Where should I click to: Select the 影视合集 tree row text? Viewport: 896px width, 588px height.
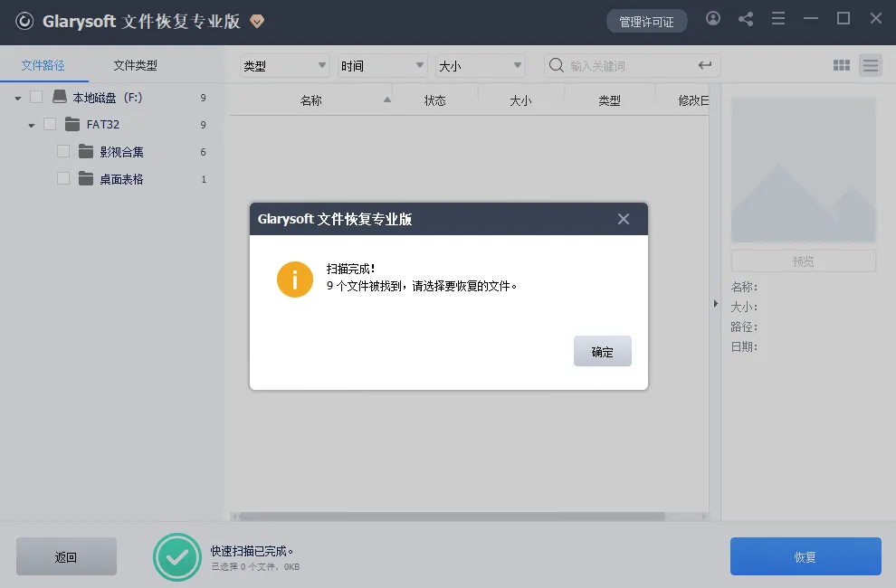pyautogui.click(x=121, y=152)
